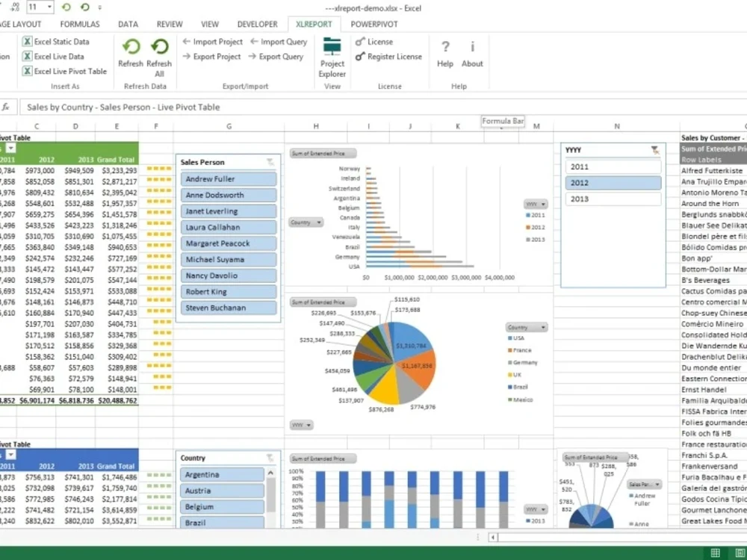The image size is (747, 560).
Task: Clear the Country slicer filter
Action: (270, 458)
